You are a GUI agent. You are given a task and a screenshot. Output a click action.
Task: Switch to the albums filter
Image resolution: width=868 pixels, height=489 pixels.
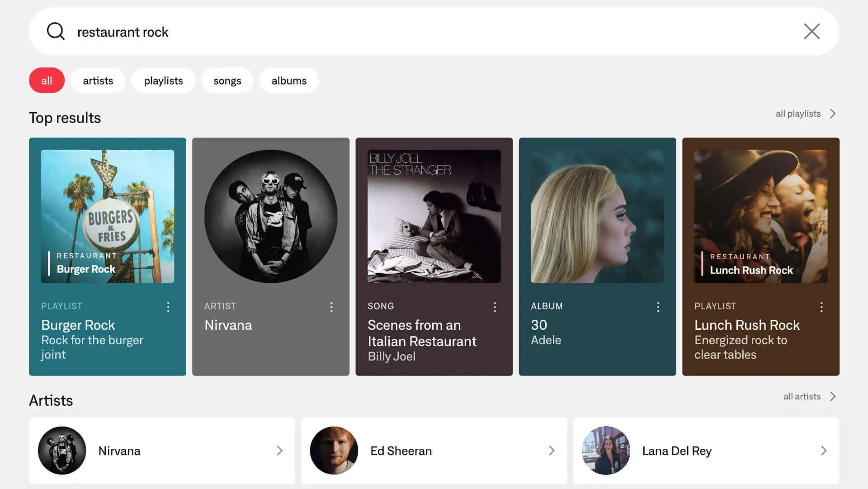point(289,81)
